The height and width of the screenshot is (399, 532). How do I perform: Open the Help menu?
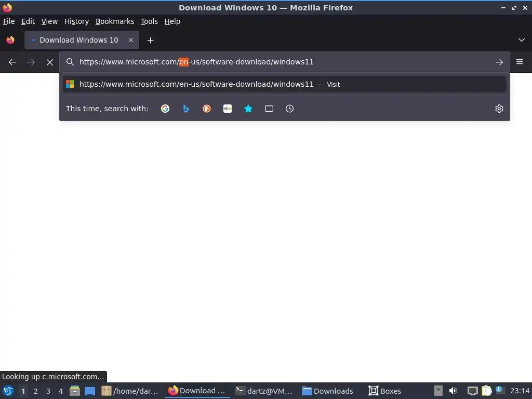(x=172, y=21)
